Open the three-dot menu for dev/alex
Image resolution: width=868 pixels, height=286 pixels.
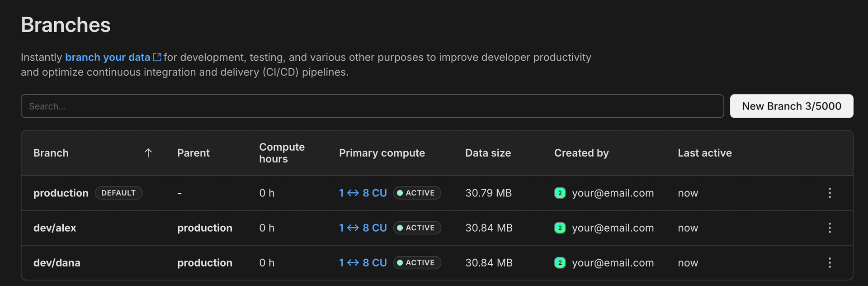click(829, 228)
